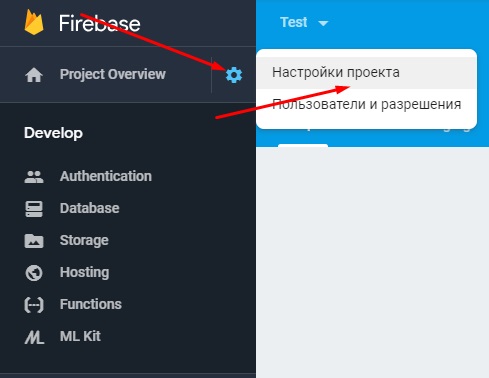Open the Storage label in sidebar

coord(84,240)
